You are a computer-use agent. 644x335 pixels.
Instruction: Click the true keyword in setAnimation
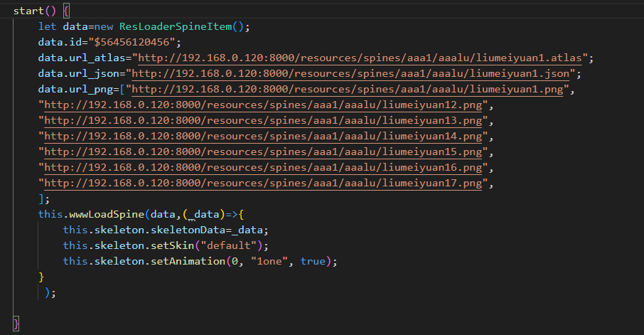click(313, 261)
